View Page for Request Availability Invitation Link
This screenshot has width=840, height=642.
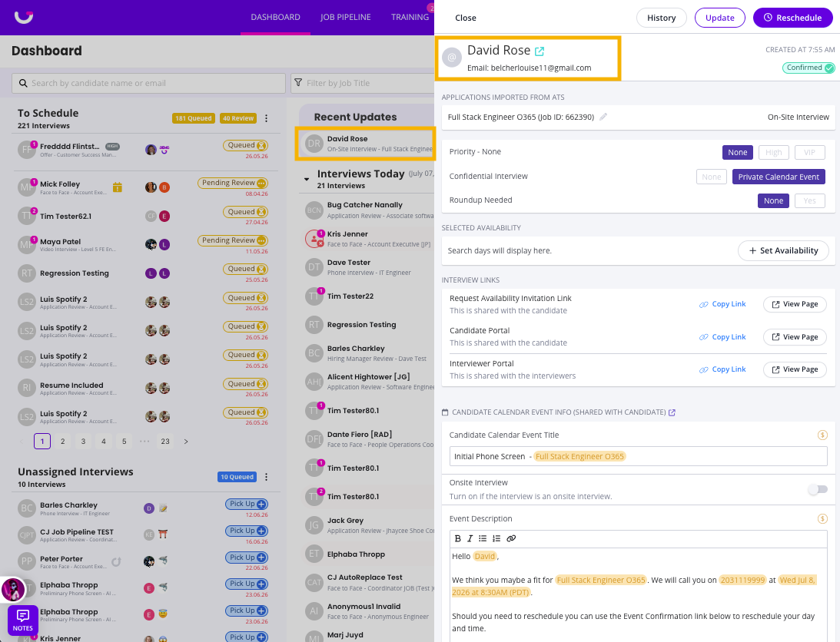tap(795, 304)
